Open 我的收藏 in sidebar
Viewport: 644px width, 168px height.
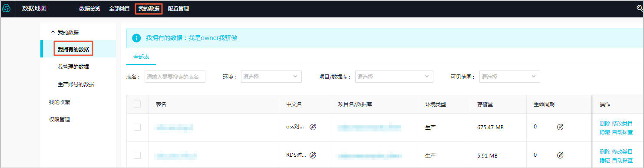click(x=59, y=102)
